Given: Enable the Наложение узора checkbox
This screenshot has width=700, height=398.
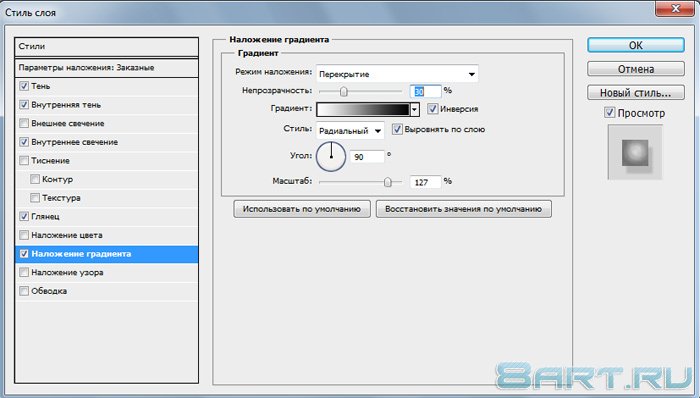Looking at the screenshot, I should [x=24, y=272].
